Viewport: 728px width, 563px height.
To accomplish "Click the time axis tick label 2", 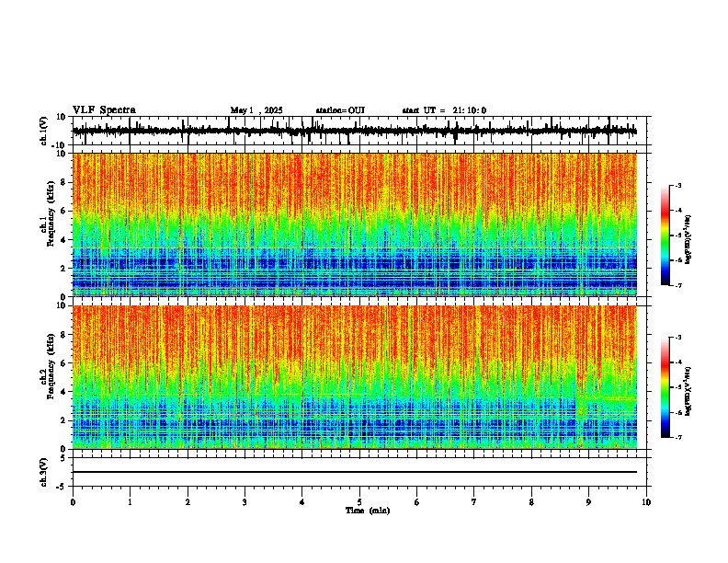I will 188,502.
